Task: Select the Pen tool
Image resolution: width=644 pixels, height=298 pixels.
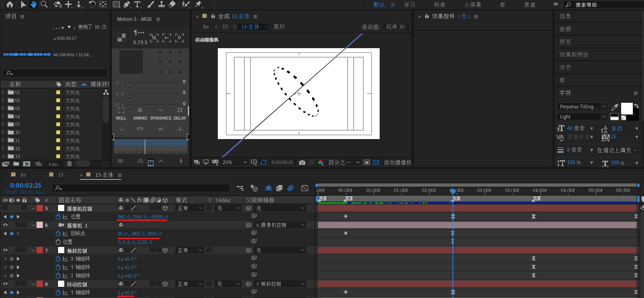Action: pos(126,4)
